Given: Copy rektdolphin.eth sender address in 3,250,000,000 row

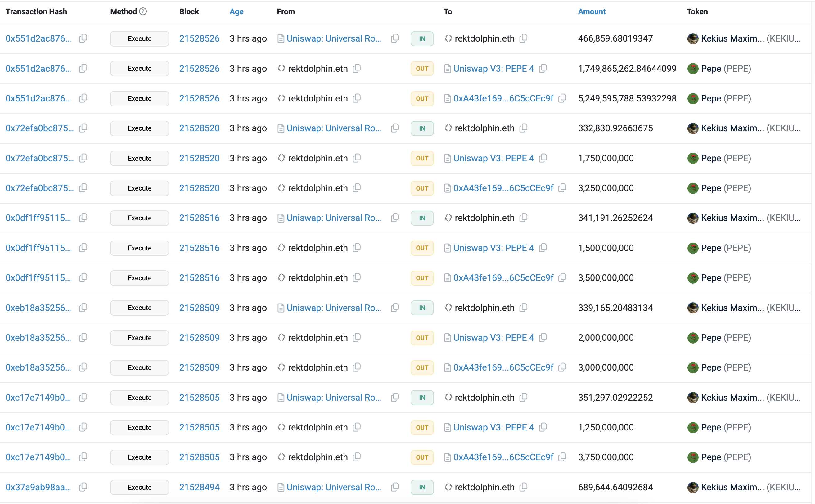Looking at the screenshot, I should 357,188.
